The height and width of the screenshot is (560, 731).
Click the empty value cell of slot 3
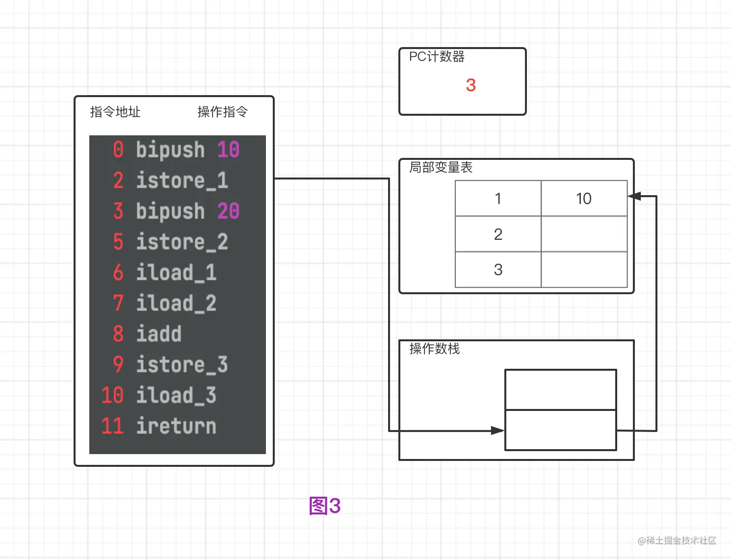click(x=584, y=270)
